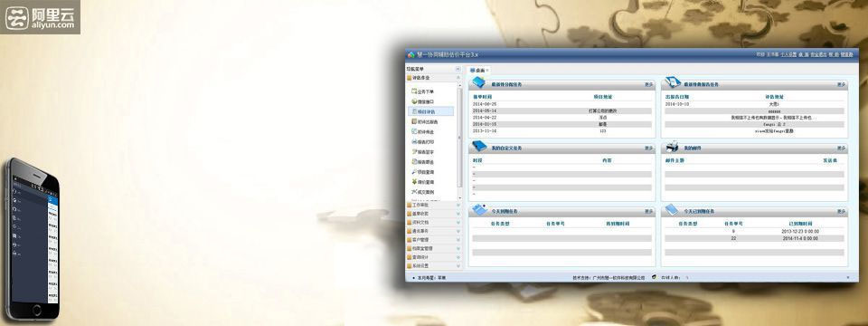Click 更多 in the 最新待撰报告任务 panel
The height and width of the screenshot is (326, 868).
point(841,85)
